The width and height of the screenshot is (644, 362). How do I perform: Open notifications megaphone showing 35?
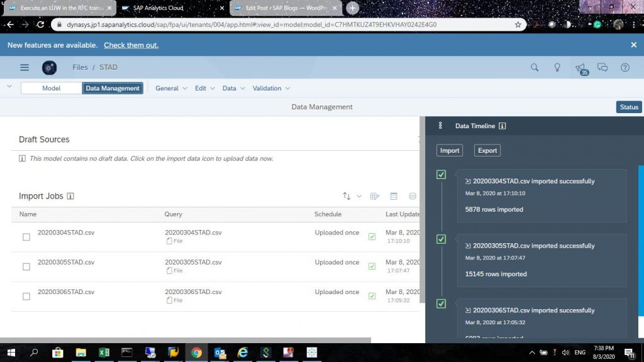[582, 69]
